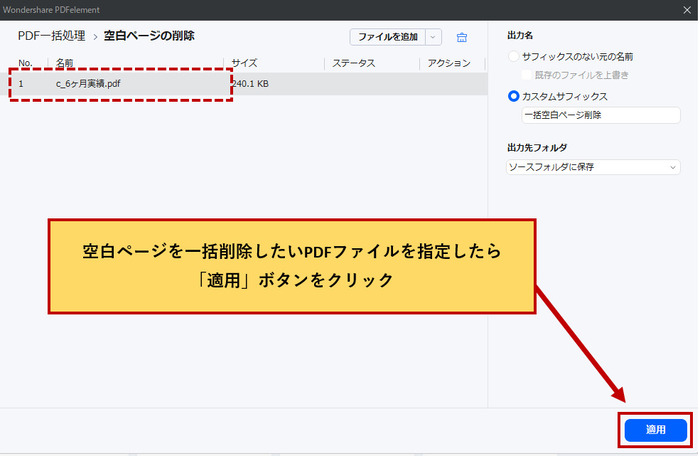Click the 空白ページの削除 breadcrumb title
700x456 pixels.
[x=149, y=36]
